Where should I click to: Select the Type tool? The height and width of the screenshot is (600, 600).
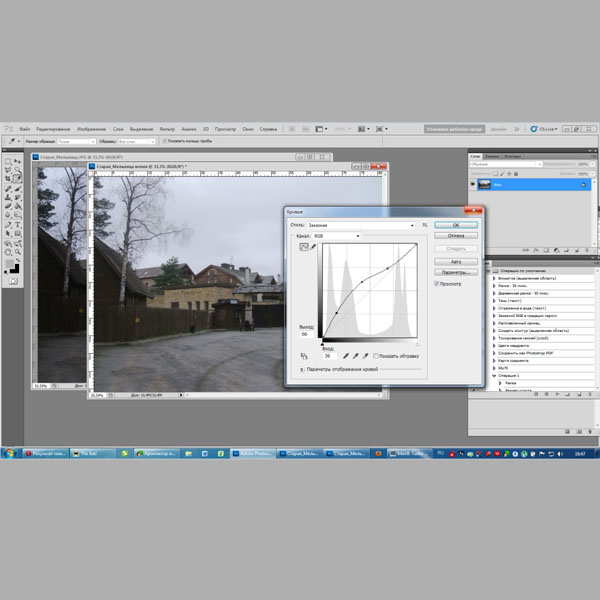(18, 225)
